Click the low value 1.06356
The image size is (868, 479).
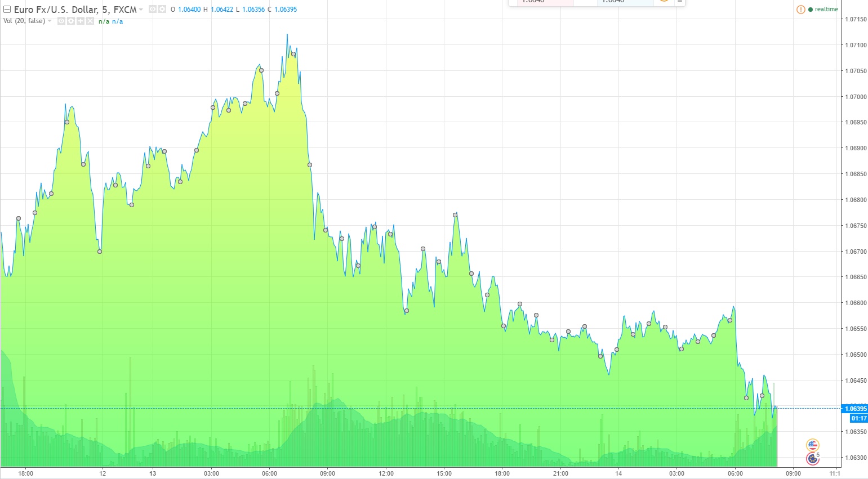pyautogui.click(x=253, y=10)
